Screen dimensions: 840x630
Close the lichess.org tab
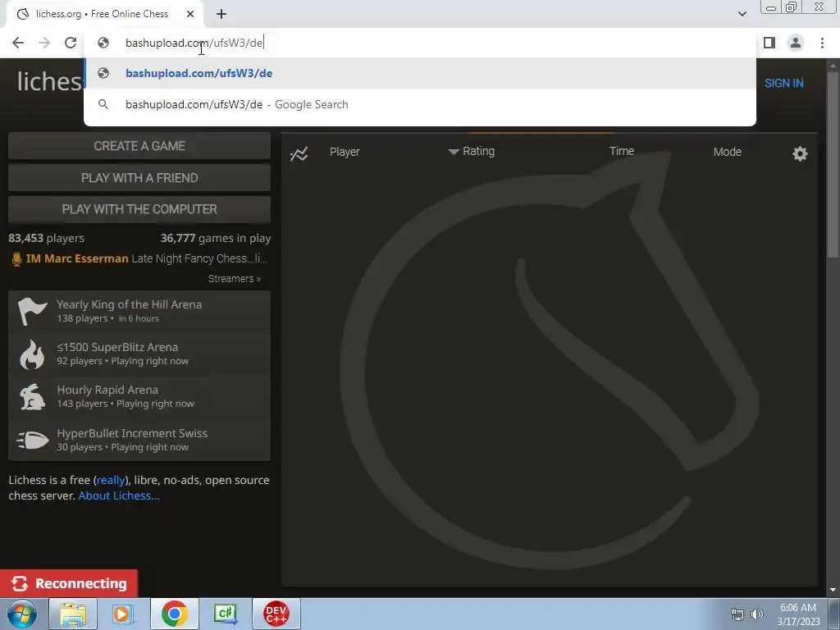[x=190, y=14]
